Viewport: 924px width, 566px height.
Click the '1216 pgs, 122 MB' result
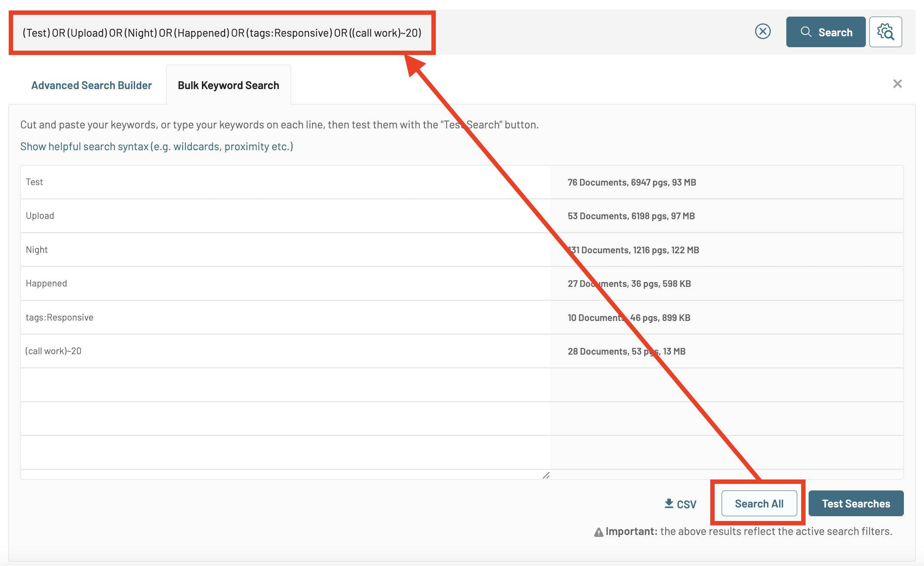click(633, 250)
